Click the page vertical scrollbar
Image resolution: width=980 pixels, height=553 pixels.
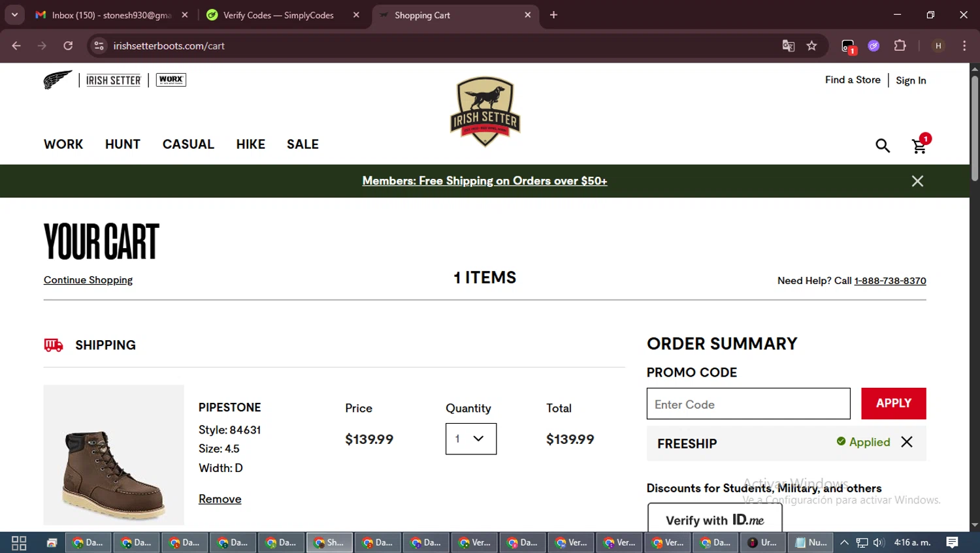[x=975, y=128]
